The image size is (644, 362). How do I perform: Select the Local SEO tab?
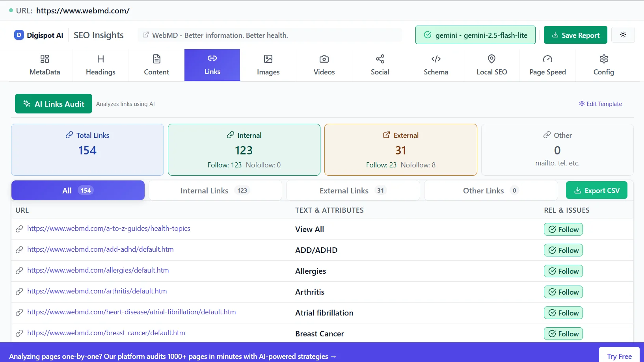click(492, 65)
